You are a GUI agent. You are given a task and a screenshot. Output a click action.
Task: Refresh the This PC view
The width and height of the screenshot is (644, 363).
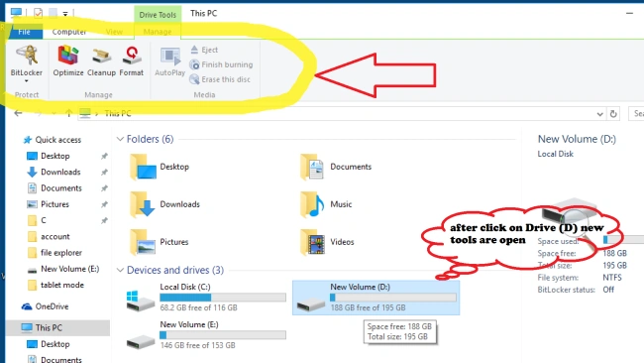(x=613, y=114)
